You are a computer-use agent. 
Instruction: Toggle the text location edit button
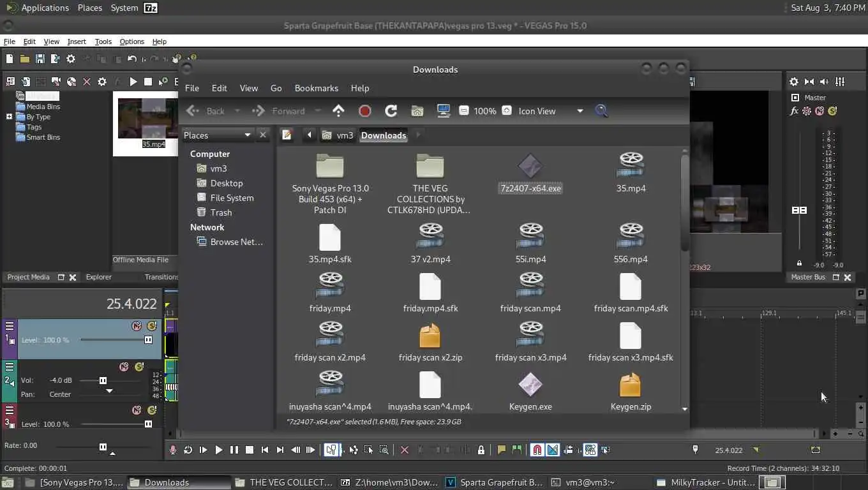pyautogui.click(x=287, y=135)
